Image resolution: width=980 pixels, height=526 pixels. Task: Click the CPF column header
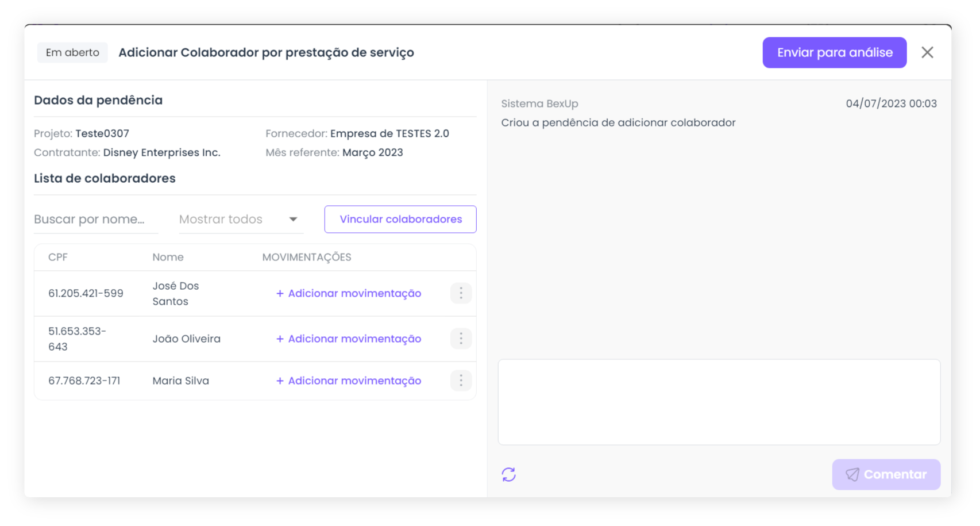[x=58, y=257]
